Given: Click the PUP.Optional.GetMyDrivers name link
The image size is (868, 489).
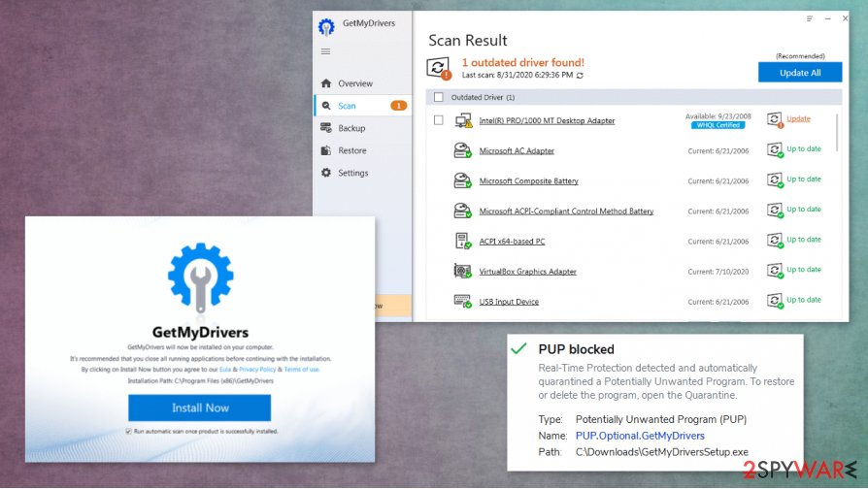Looking at the screenshot, I should pyautogui.click(x=640, y=436).
